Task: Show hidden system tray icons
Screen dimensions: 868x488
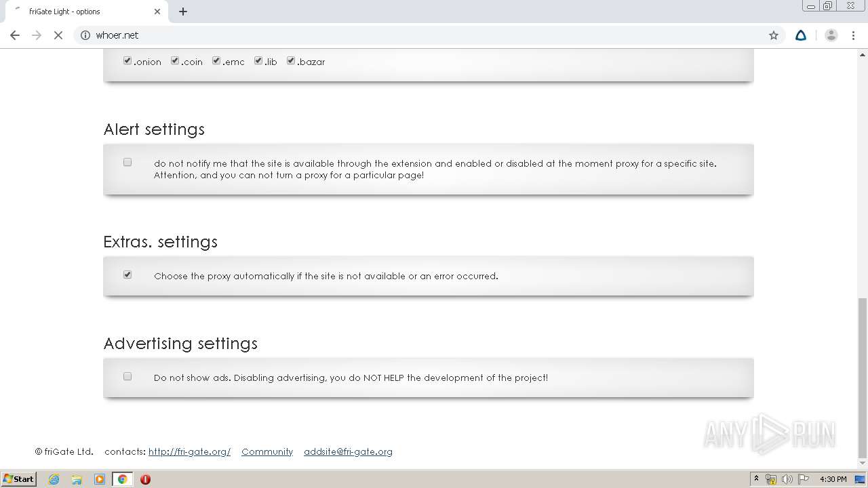Action: click(756, 479)
